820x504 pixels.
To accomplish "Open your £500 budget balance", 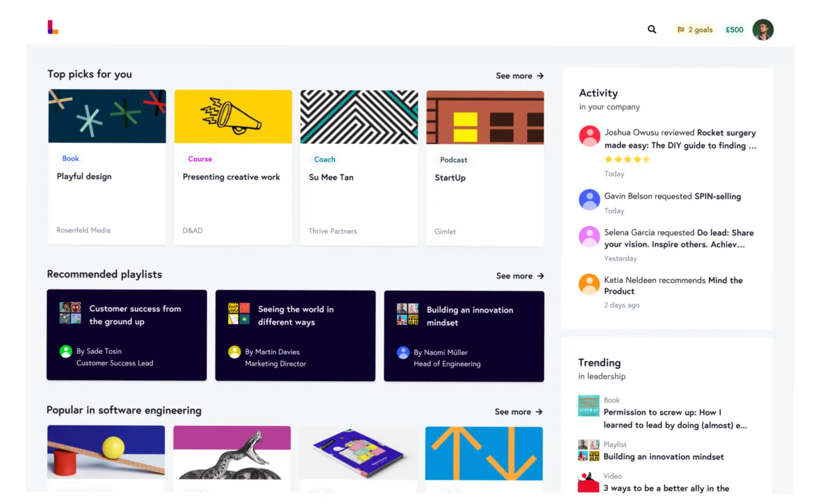I will coord(734,30).
